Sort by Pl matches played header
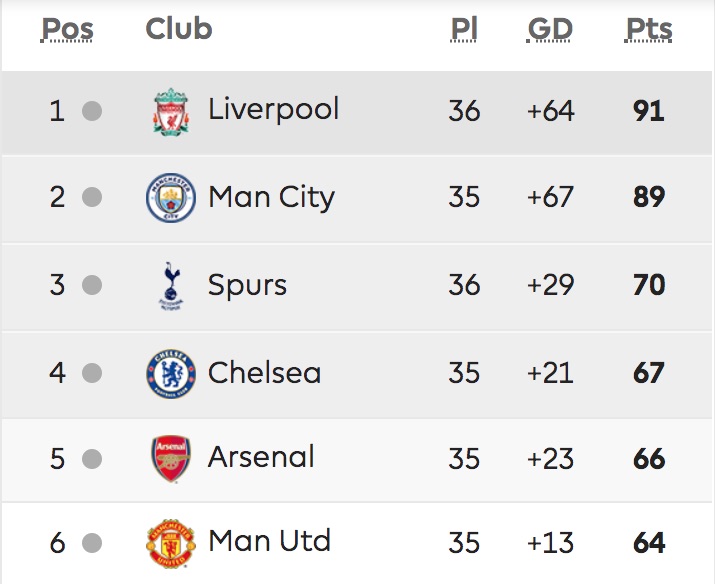This screenshot has width=715, height=584. [x=464, y=30]
